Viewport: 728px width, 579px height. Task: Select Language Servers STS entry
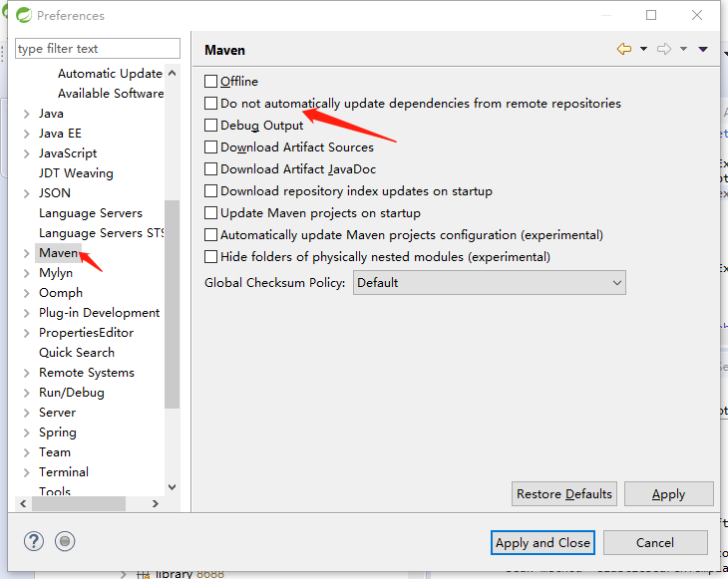click(x=101, y=233)
